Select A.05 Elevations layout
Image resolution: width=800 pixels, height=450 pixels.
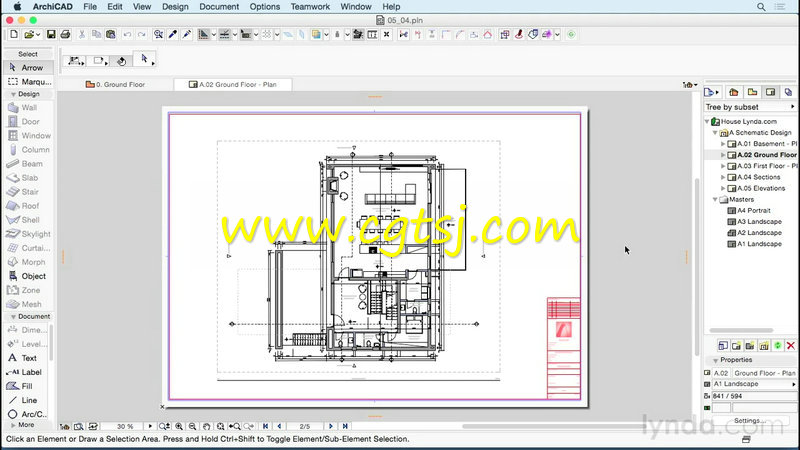click(756, 188)
